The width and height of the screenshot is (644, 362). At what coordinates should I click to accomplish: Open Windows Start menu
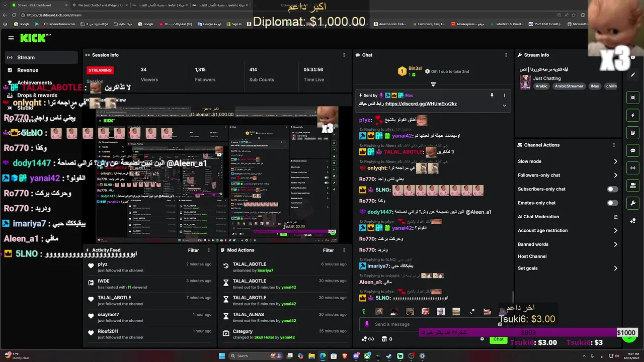click(x=222, y=356)
